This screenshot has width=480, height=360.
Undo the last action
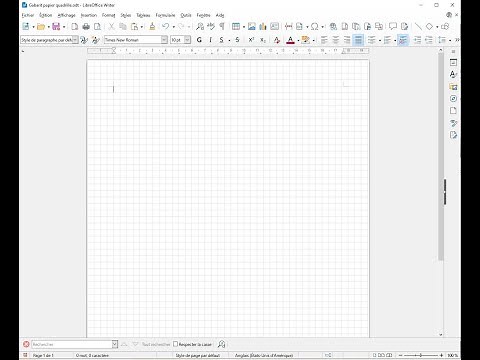[166, 26]
